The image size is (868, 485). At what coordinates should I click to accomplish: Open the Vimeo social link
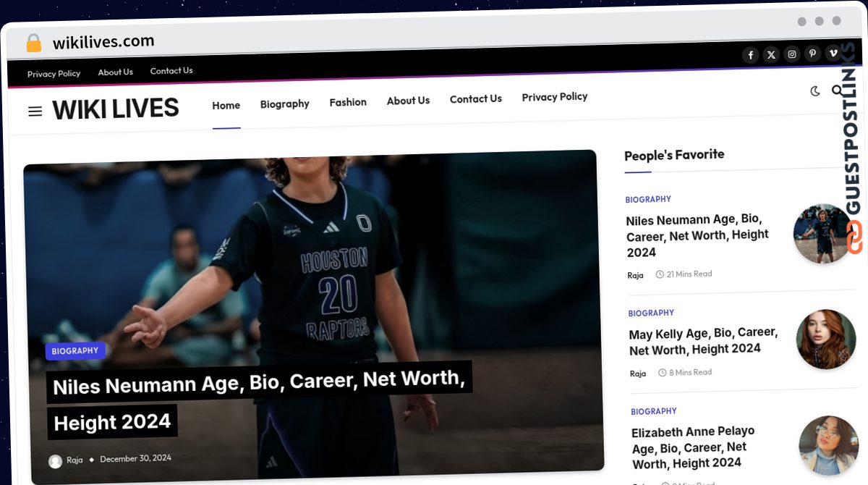[x=833, y=53]
